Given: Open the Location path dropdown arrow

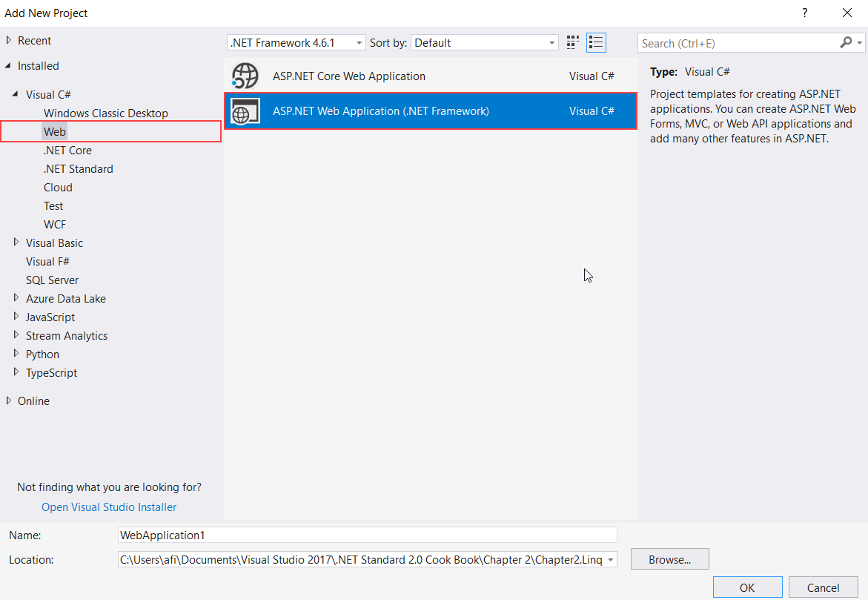Looking at the screenshot, I should tap(611, 559).
